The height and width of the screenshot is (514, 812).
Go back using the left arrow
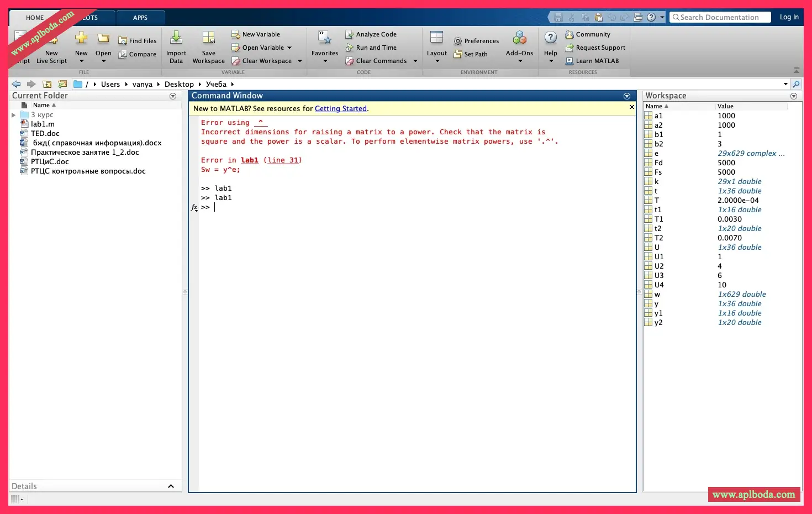pos(16,84)
